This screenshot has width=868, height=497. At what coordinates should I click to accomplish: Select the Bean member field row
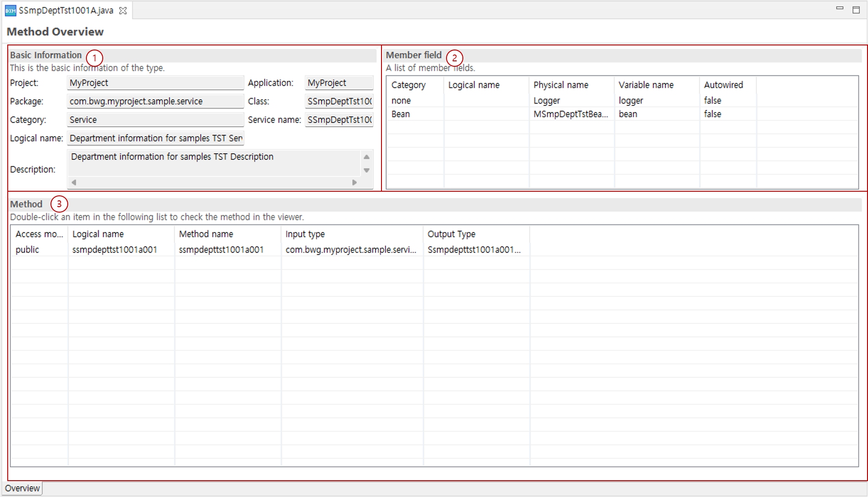click(547, 114)
